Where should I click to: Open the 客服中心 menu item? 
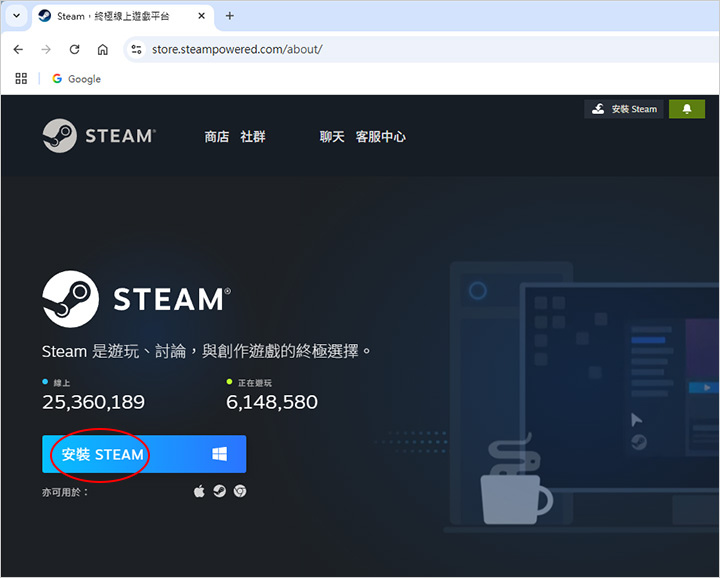pos(381,136)
